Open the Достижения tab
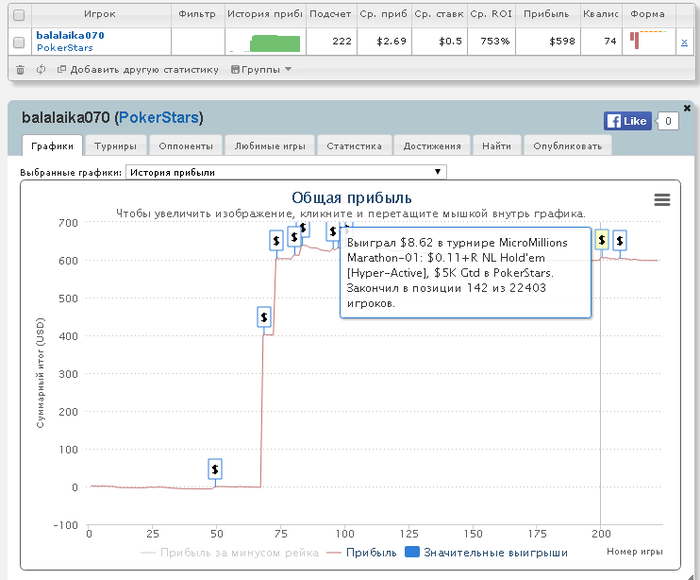The height and width of the screenshot is (580, 700). (432, 146)
